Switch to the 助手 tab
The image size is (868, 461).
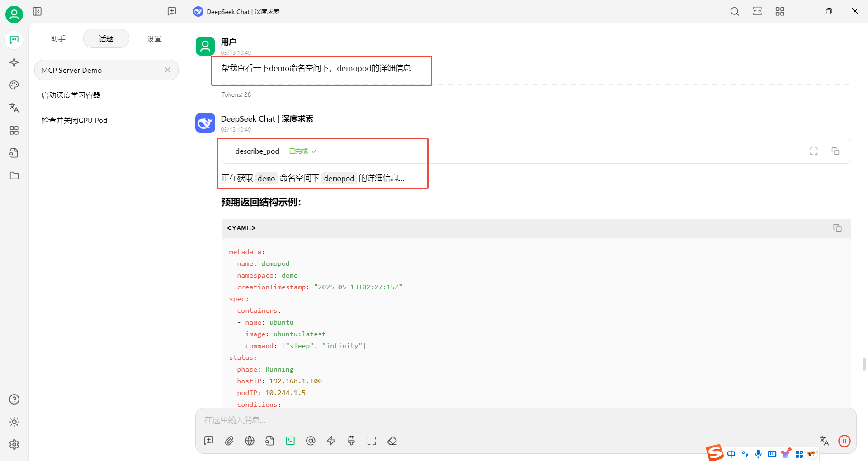58,39
